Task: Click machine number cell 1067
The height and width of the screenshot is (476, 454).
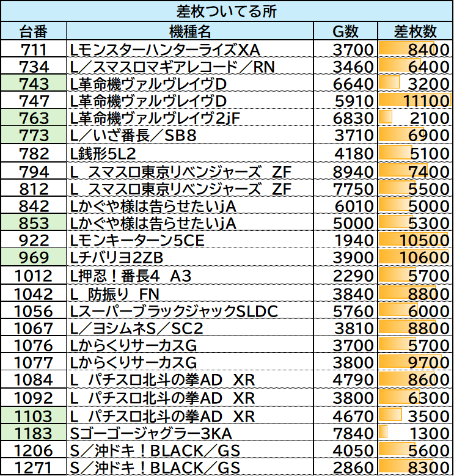Action: [34, 328]
